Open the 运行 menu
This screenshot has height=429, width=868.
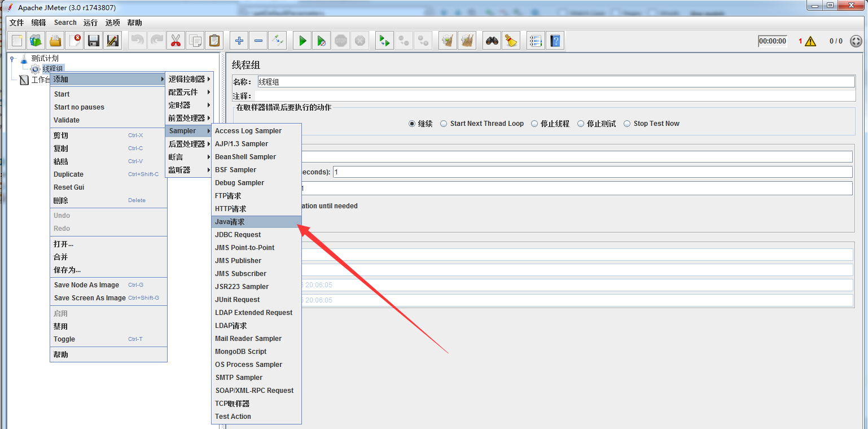pos(90,23)
